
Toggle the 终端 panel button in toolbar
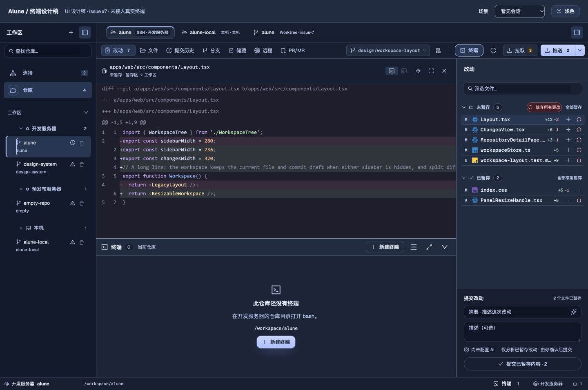click(469, 50)
